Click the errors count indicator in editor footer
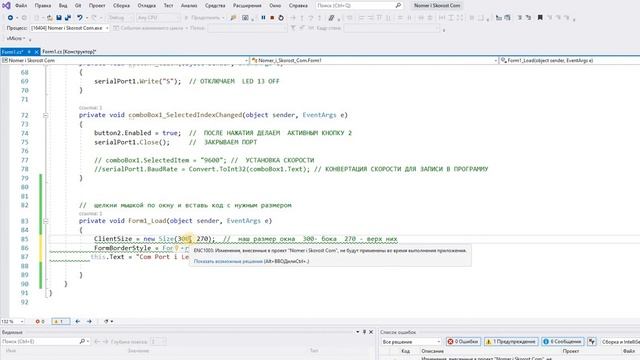This screenshot has height=360, width=640. click(40, 321)
